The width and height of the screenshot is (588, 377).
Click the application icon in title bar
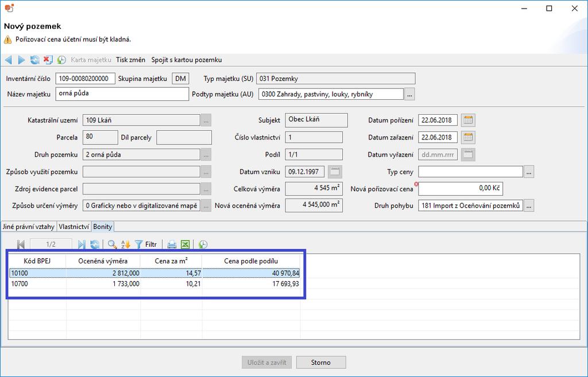[9, 8]
